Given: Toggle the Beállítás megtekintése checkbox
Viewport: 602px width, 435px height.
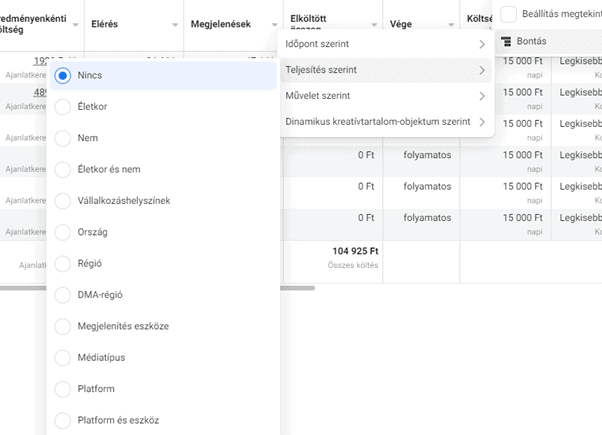Looking at the screenshot, I should click(508, 15).
